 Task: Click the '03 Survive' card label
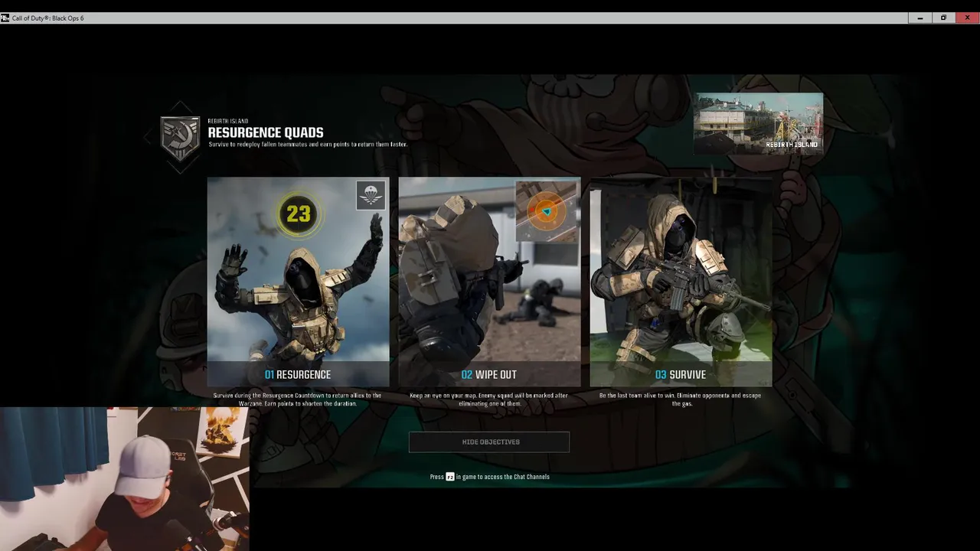point(681,375)
